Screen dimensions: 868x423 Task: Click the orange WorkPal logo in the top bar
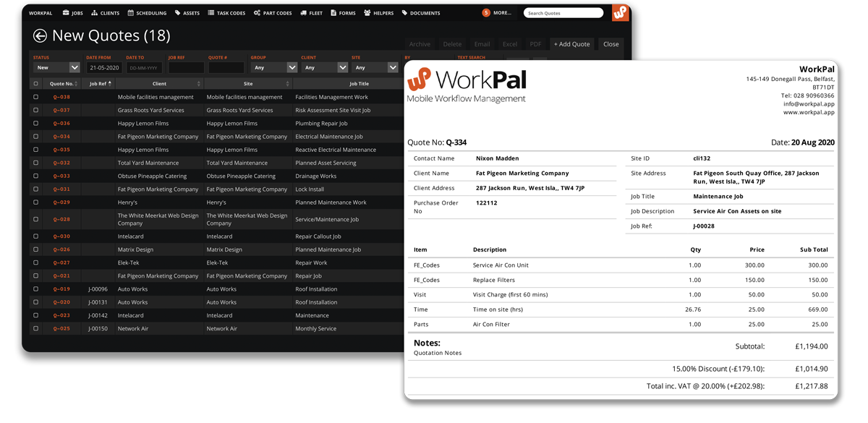(620, 13)
